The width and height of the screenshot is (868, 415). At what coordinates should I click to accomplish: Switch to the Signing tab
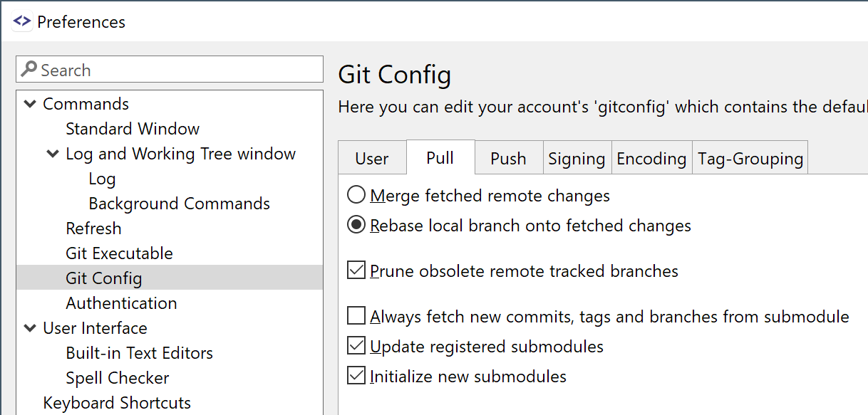577,158
